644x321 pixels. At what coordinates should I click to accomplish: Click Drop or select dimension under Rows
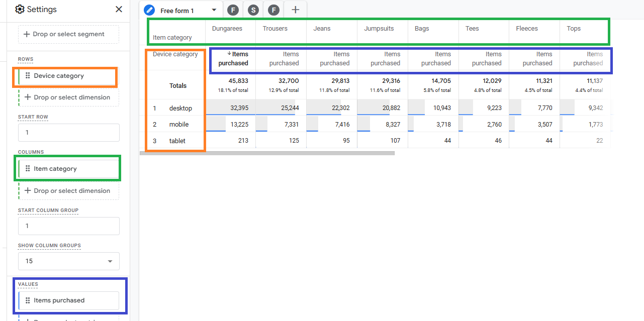click(x=69, y=97)
